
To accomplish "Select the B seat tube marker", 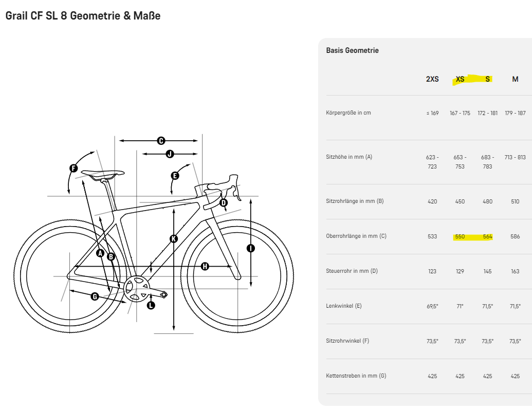I will [111, 256].
